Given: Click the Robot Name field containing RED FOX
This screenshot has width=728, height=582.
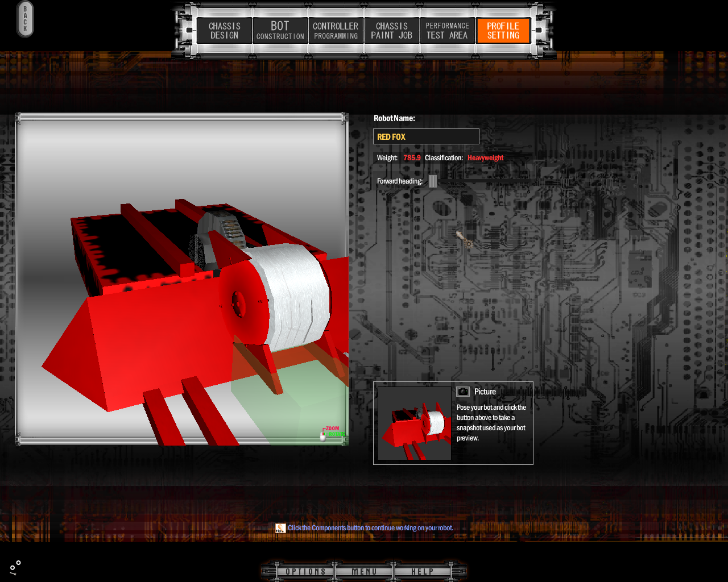Looking at the screenshot, I should click(426, 136).
